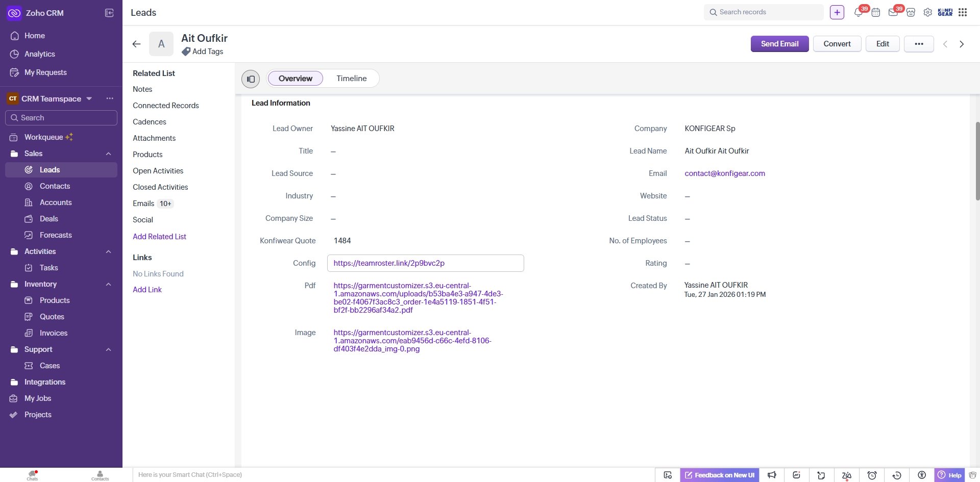Image resolution: width=980 pixels, height=482 pixels.
Task: Open the email inbox icon with 39 badge
Action: coord(893,12)
